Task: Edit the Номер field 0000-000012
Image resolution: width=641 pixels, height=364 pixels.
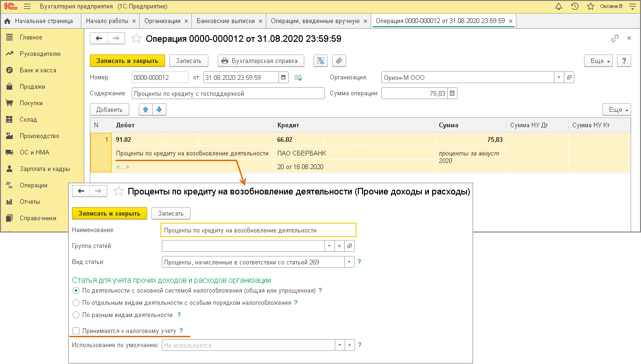Action: pos(159,77)
